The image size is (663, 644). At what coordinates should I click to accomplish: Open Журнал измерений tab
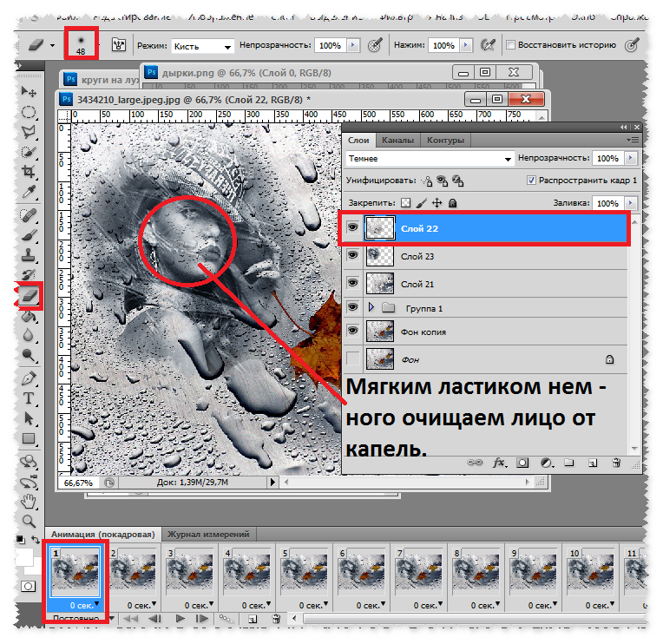coord(208,534)
